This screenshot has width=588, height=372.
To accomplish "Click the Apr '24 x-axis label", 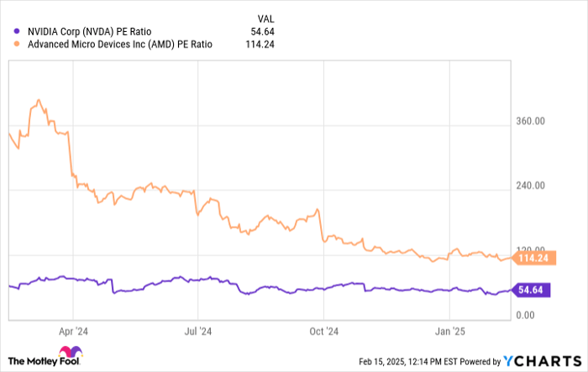I will tap(74, 331).
